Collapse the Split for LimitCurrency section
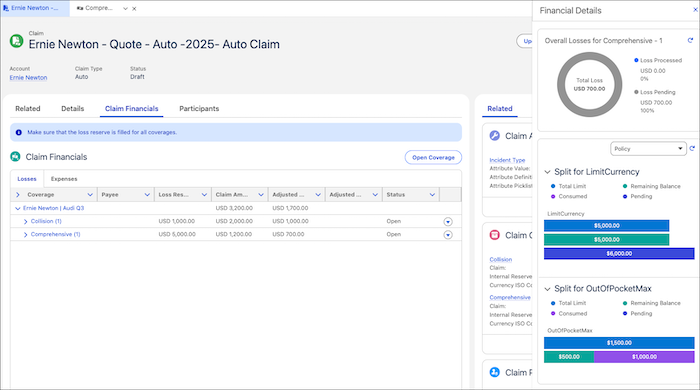This screenshot has width=700, height=390. (x=547, y=172)
